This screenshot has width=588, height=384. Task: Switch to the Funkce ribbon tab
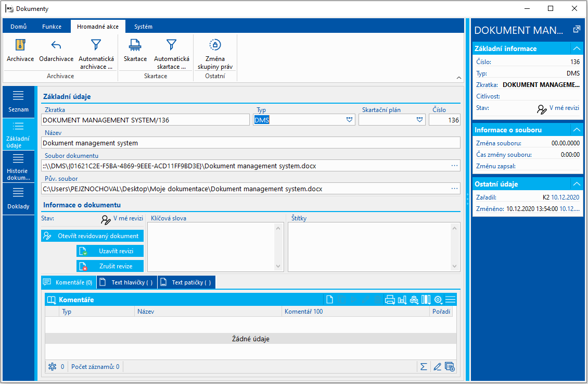pos(52,27)
